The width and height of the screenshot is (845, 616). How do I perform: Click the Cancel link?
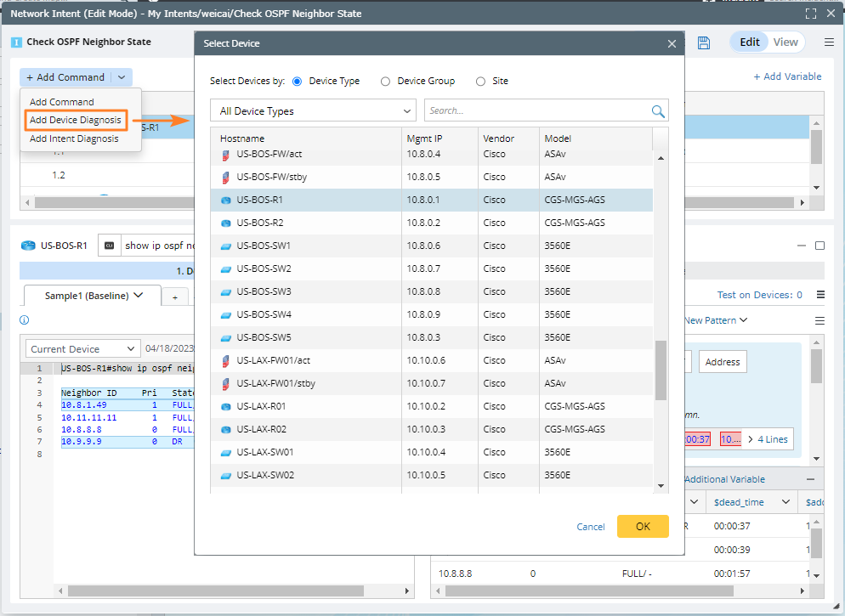(x=591, y=527)
